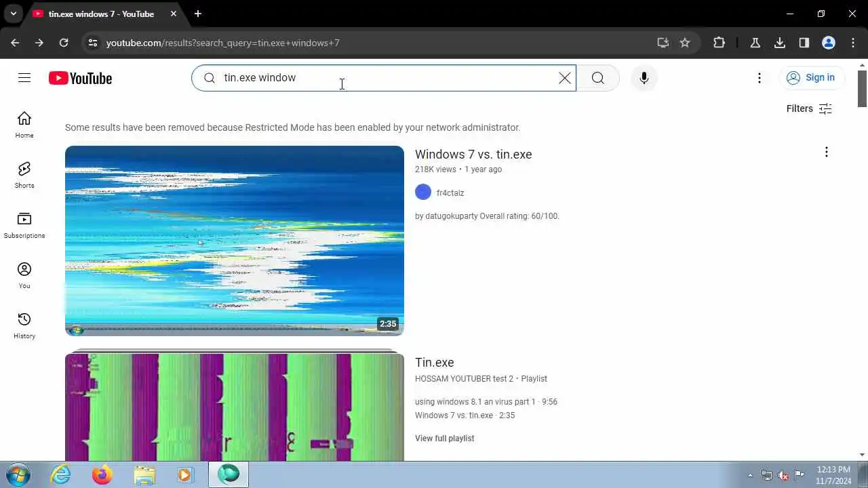Viewport: 868px width, 488px height.
Task: Click View full playlist
Action: (444, 439)
